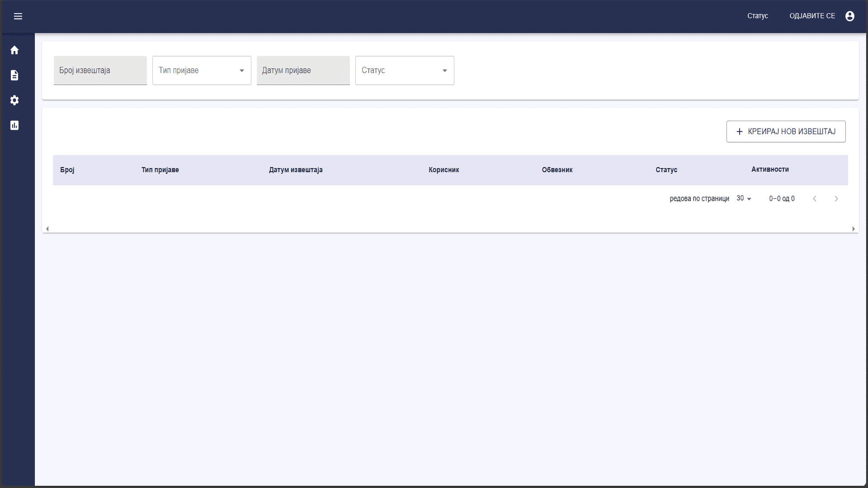The height and width of the screenshot is (488, 868).
Task: Open the documents sidebar icon
Action: [x=14, y=75]
